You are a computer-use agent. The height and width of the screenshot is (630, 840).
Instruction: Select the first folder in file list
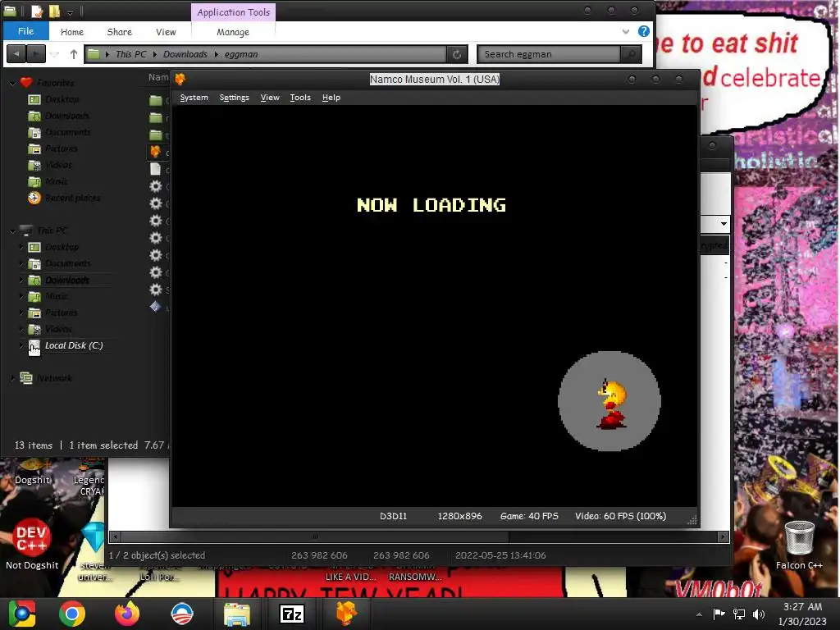click(x=156, y=100)
